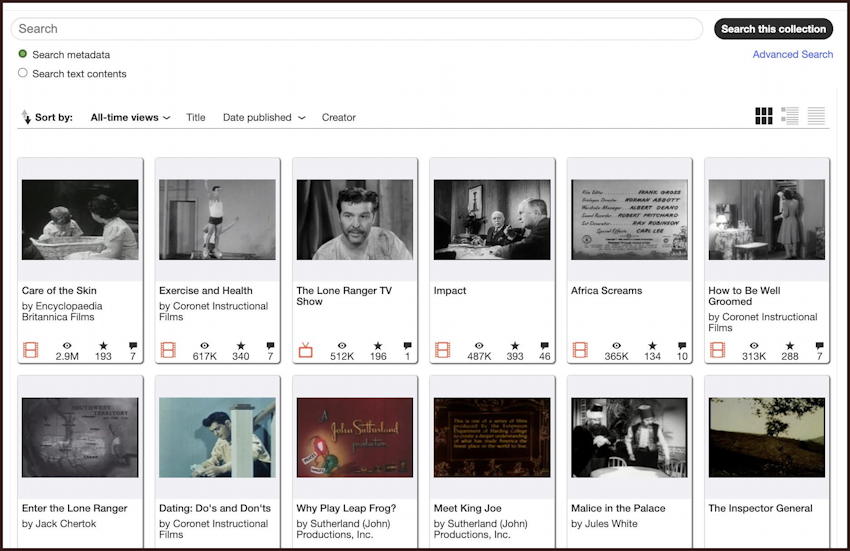Click into the Search input field
The width and height of the screenshot is (850, 551).
pyautogui.click(x=357, y=29)
